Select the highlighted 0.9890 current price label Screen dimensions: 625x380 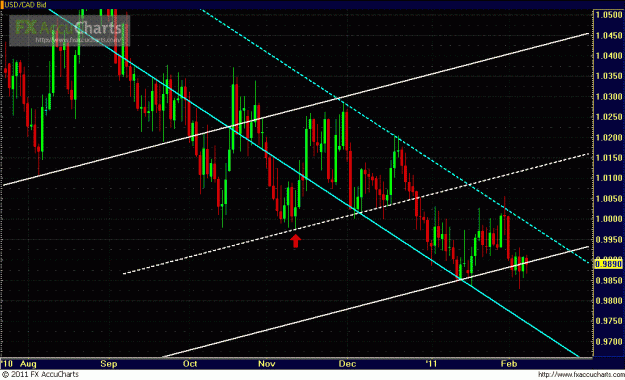(x=609, y=264)
